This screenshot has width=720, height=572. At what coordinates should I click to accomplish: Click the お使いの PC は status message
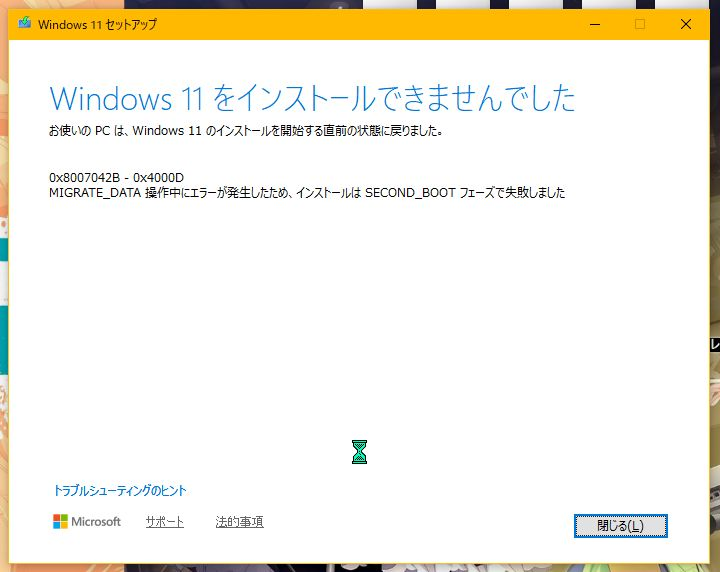(x=246, y=131)
